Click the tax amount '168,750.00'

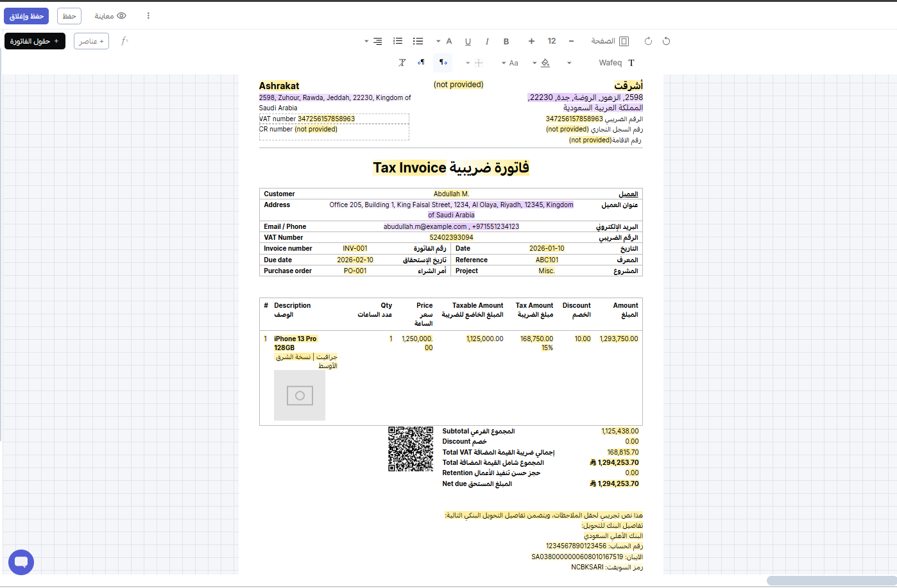coord(536,339)
